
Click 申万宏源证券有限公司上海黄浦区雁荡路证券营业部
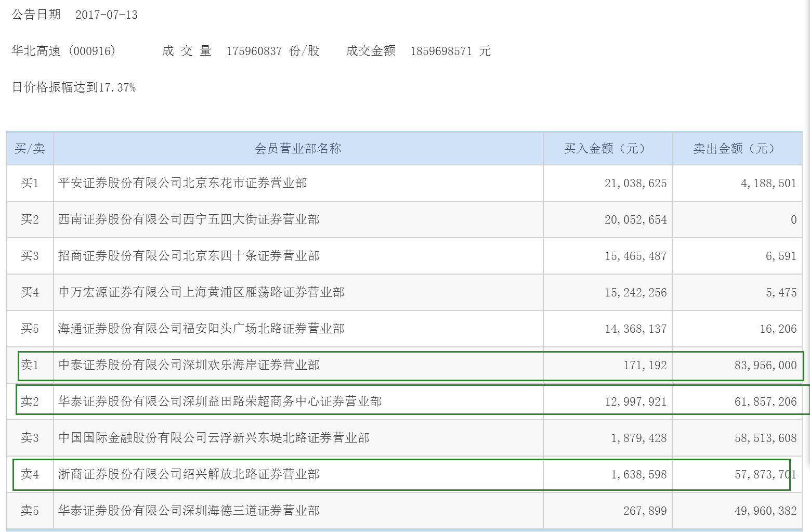coord(201,292)
